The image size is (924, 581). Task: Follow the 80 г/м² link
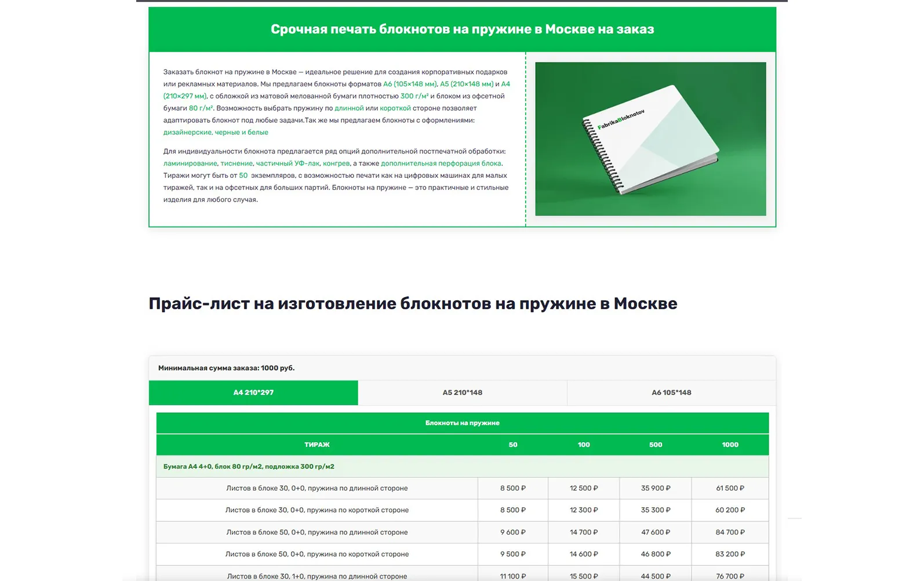(201, 108)
